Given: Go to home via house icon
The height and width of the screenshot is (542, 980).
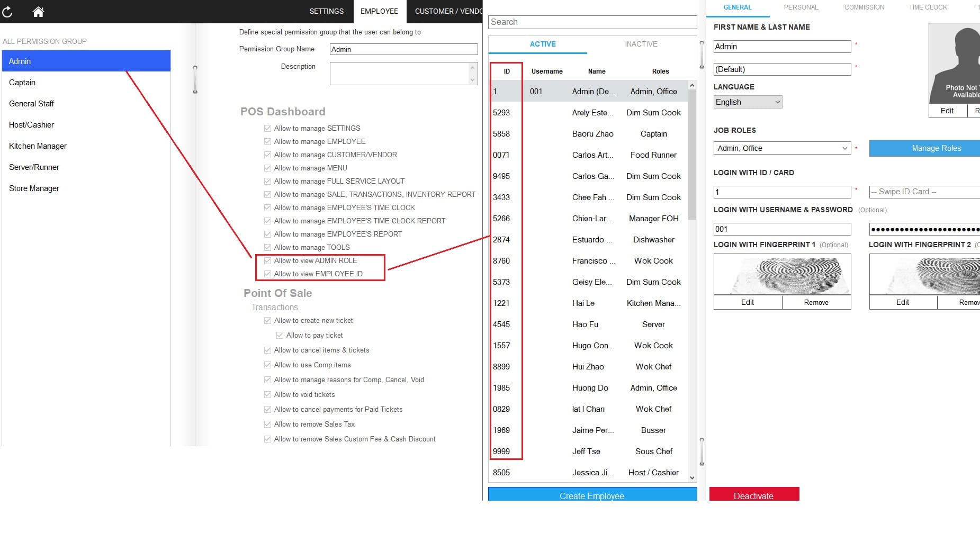Looking at the screenshot, I should [x=38, y=11].
